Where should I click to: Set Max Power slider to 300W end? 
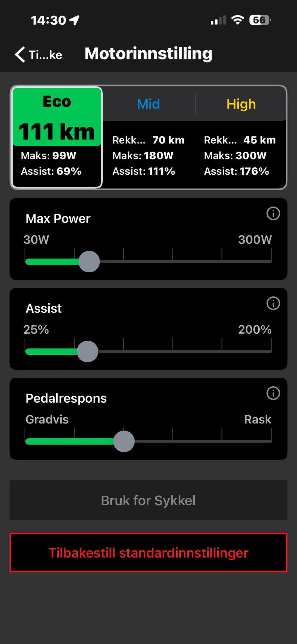271,262
